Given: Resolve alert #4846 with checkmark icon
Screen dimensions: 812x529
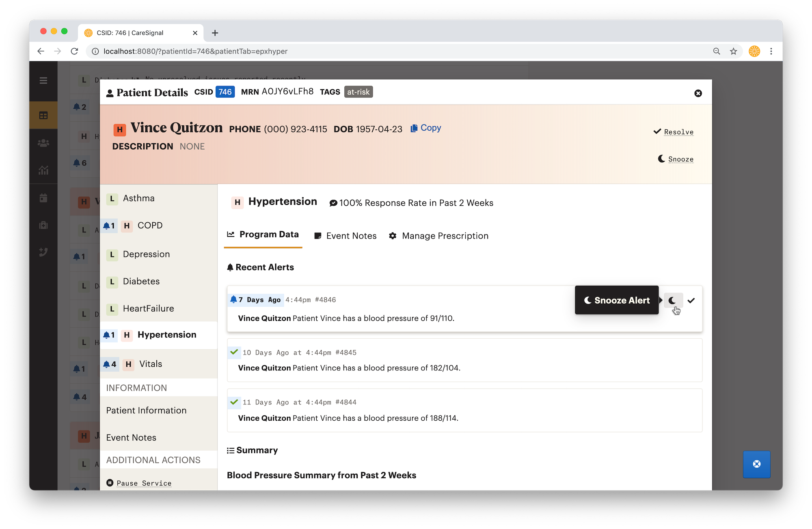Looking at the screenshot, I should (x=691, y=301).
